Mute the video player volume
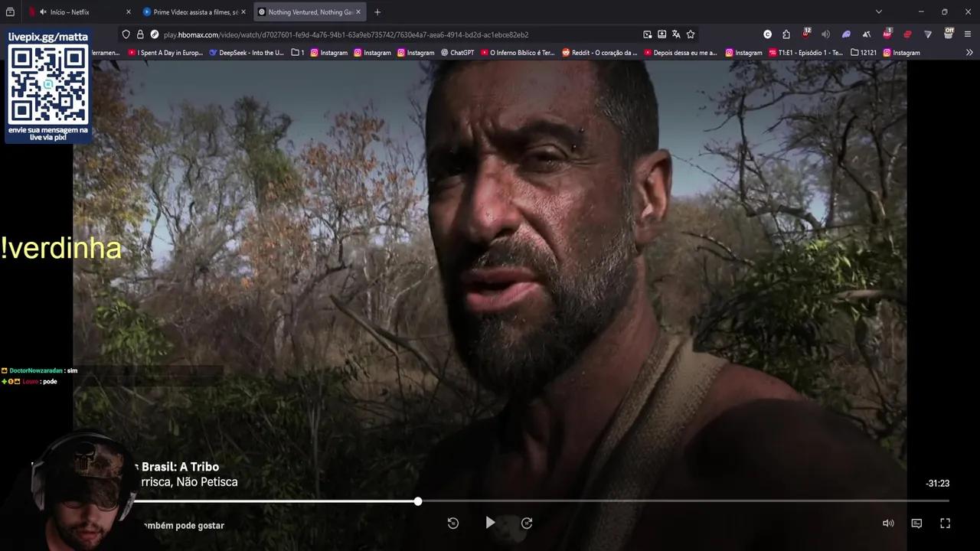 click(888, 523)
